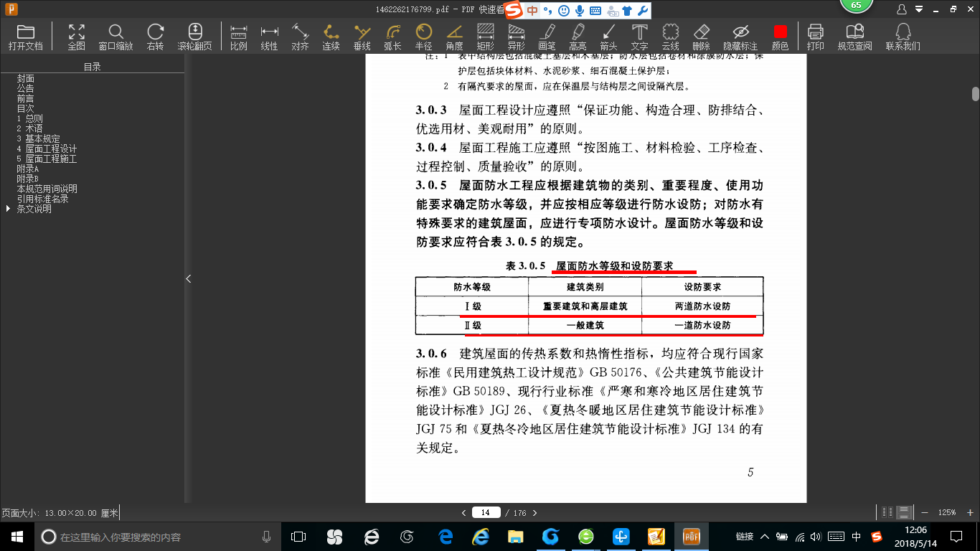This screenshot has height=551, width=980.
Task: Open 附录B bookmark
Action: pyautogui.click(x=28, y=179)
